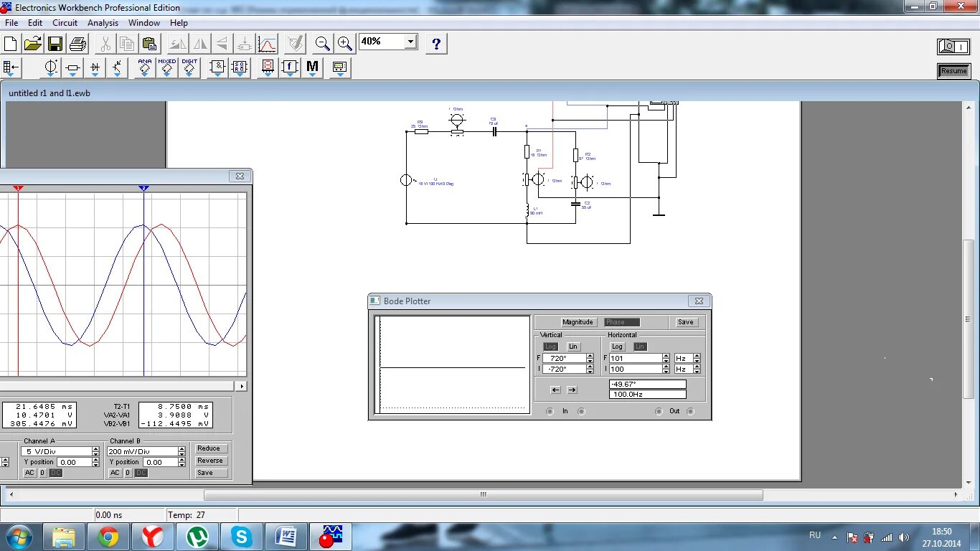980x551 pixels.
Task: Switch Bode Plotter to Magnitude mode
Action: click(x=578, y=322)
